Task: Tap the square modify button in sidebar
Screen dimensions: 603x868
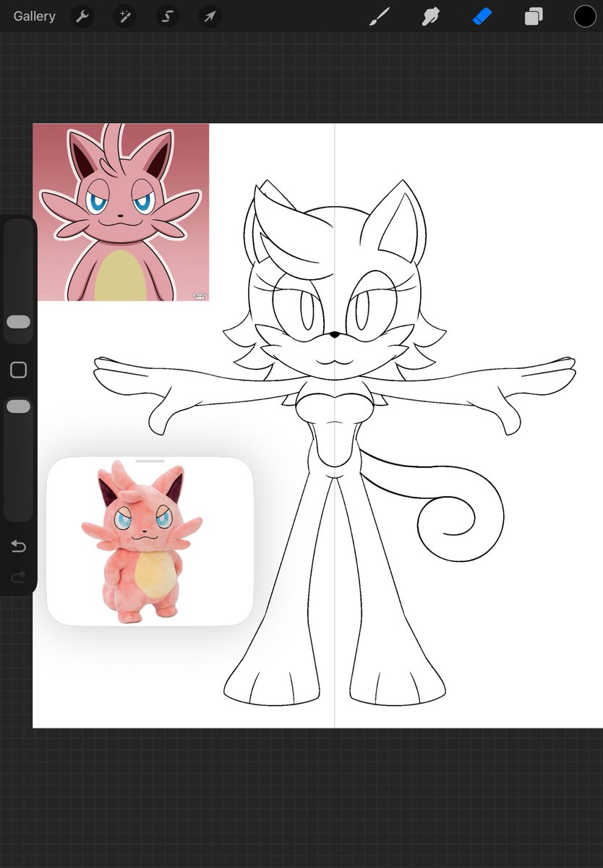Action: pyautogui.click(x=18, y=370)
